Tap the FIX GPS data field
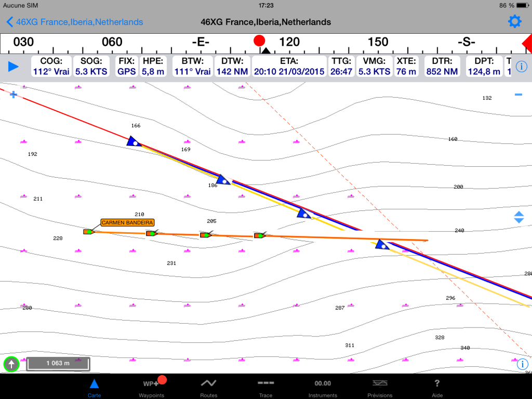Viewport: 532px width, 399px height. tap(127, 66)
